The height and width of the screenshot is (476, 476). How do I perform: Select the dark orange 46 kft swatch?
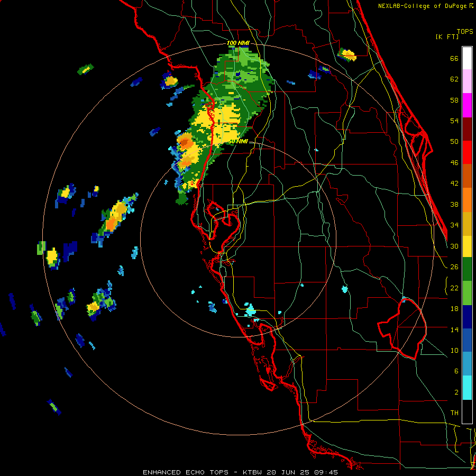[x=467, y=176]
